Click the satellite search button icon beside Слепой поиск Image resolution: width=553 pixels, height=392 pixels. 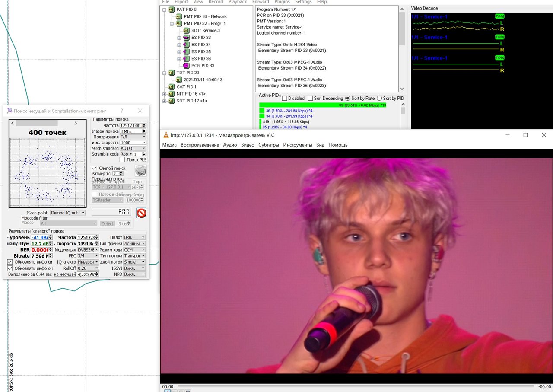click(x=140, y=171)
